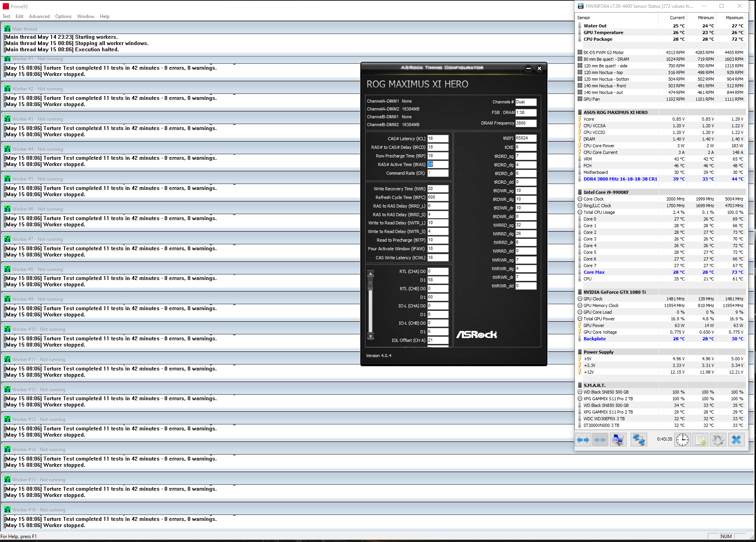The width and height of the screenshot is (756, 542).
Task: Open the Options menu in Prime95
Action: [63, 16]
